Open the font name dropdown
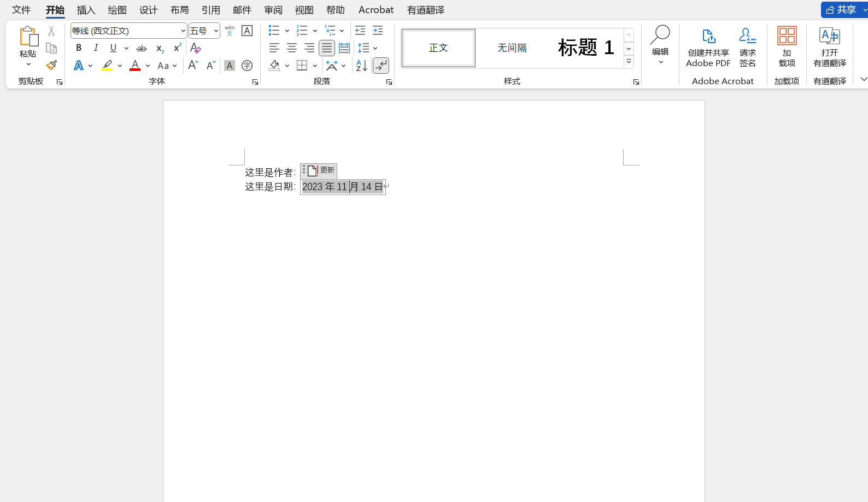Screen dimensions: 868x502 [183, 31]
